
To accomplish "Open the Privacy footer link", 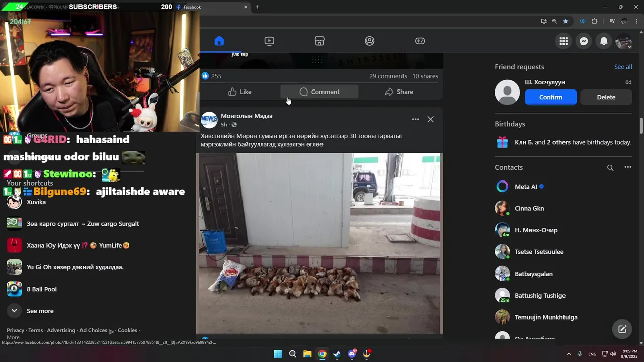I will point(15,330).
